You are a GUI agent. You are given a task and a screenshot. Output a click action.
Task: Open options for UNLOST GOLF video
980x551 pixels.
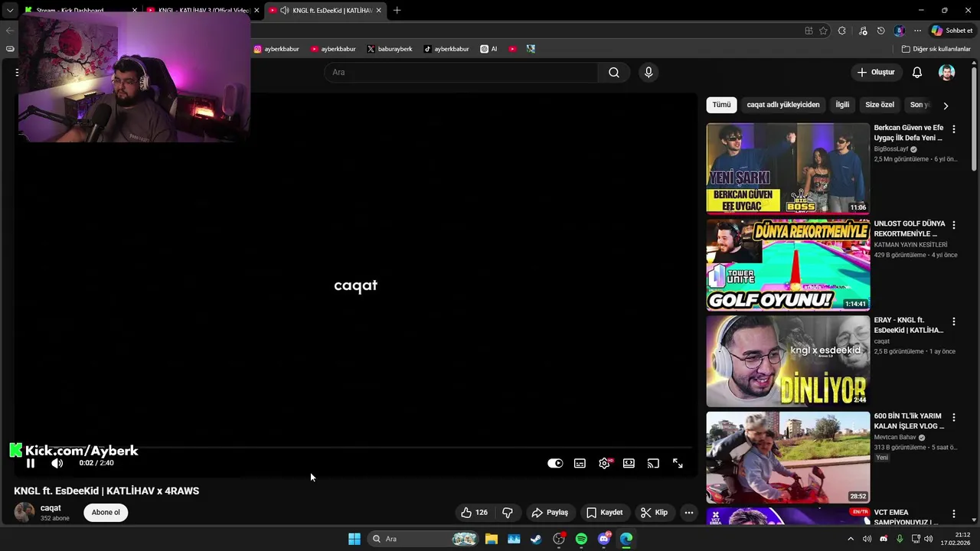coord(954,225)
